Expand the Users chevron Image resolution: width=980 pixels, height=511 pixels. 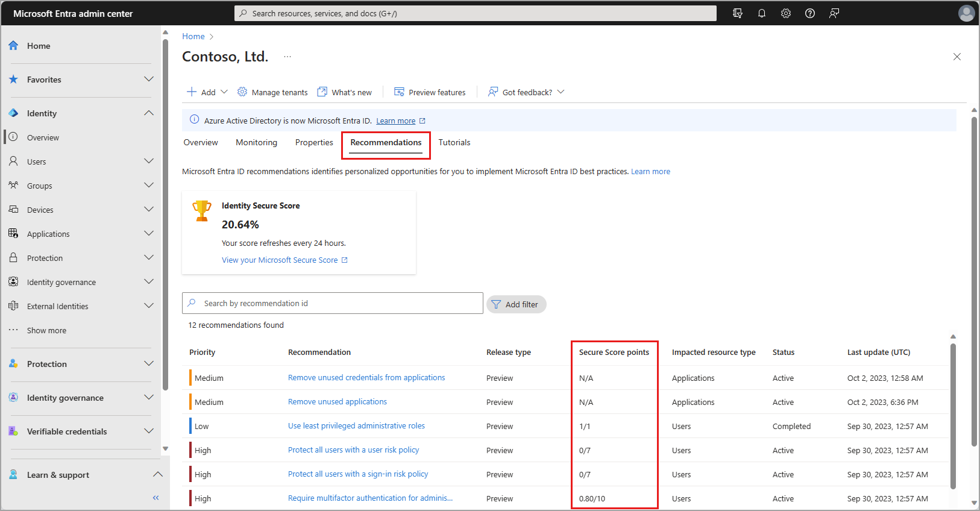pyautogui.click(x=149, y=161)
